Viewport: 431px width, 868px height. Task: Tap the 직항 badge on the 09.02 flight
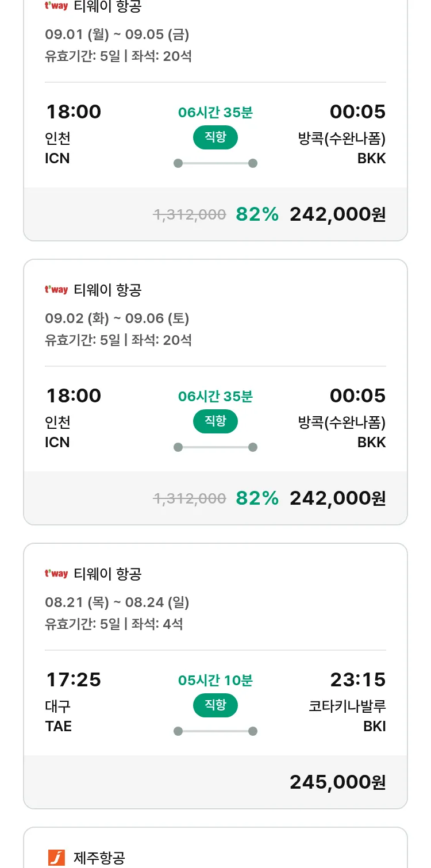tap(215, 421)
